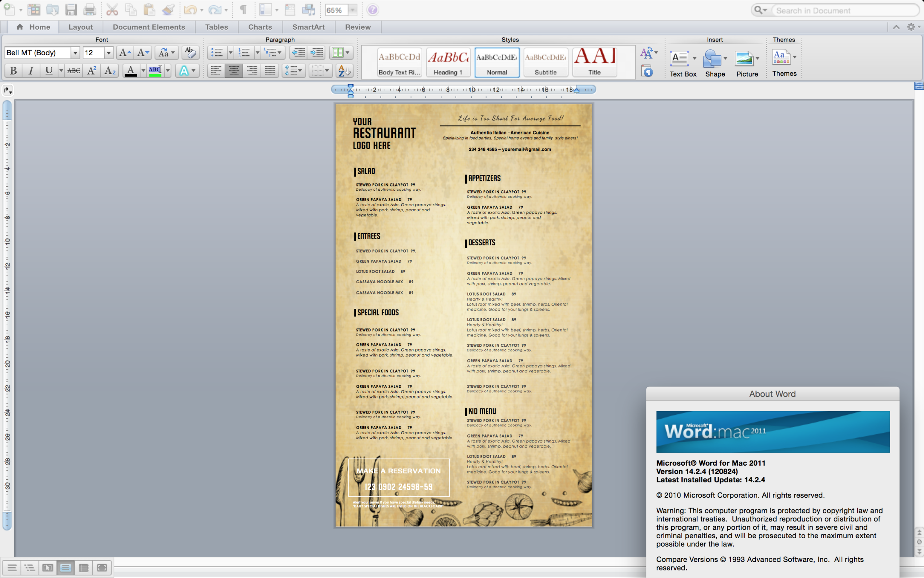This screenshot has width=924, height=578.
Task: Open the Toolbox icon in toolbar
Action: click(x=290, y=10)
